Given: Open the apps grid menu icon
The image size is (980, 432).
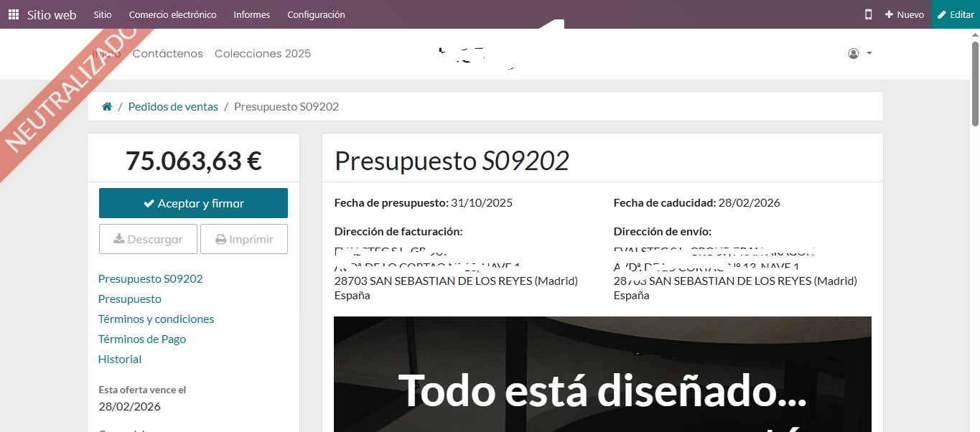Looking at the screenshot, I should 14,14.
